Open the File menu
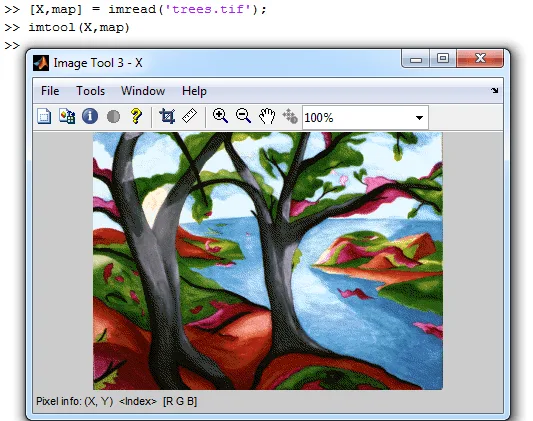 coord(50,91)
